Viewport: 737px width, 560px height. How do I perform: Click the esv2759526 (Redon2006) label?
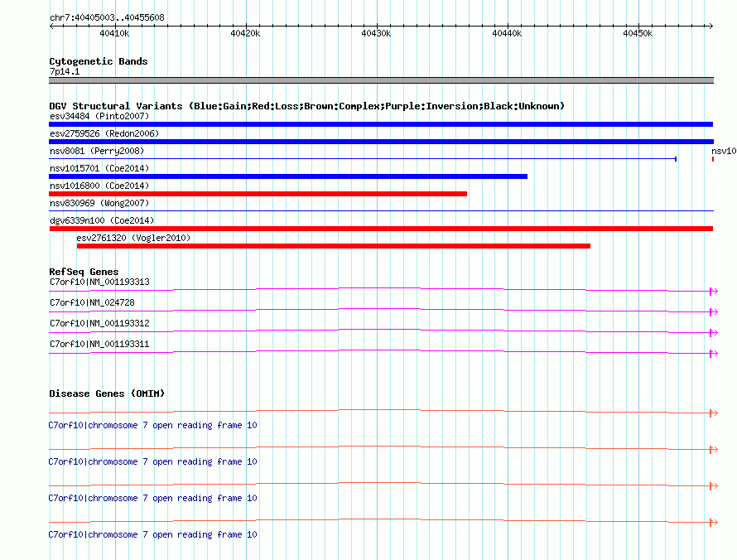[x=104, y=133]
